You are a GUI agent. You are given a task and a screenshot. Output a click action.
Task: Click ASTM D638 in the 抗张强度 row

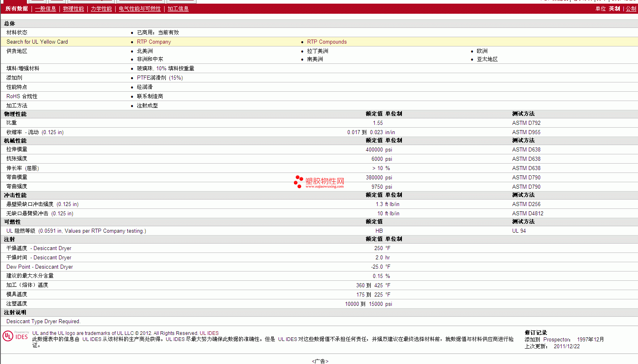(x=526, y=159)
